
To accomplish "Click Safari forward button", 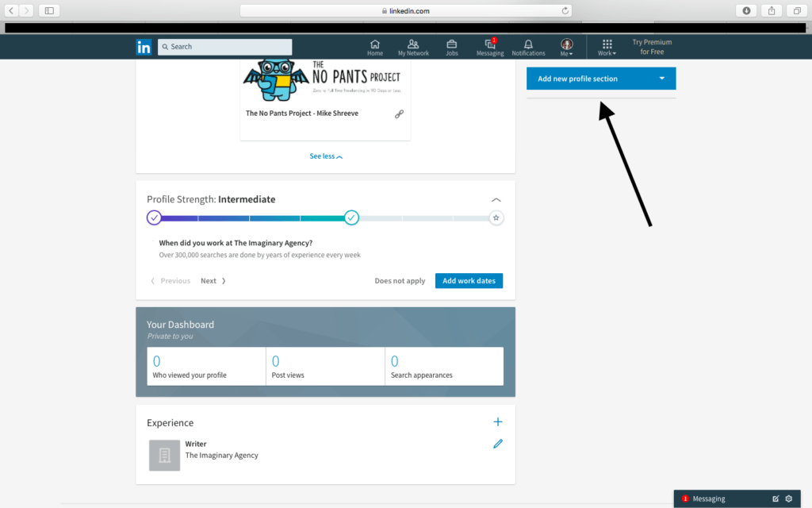I will [26, 10].
